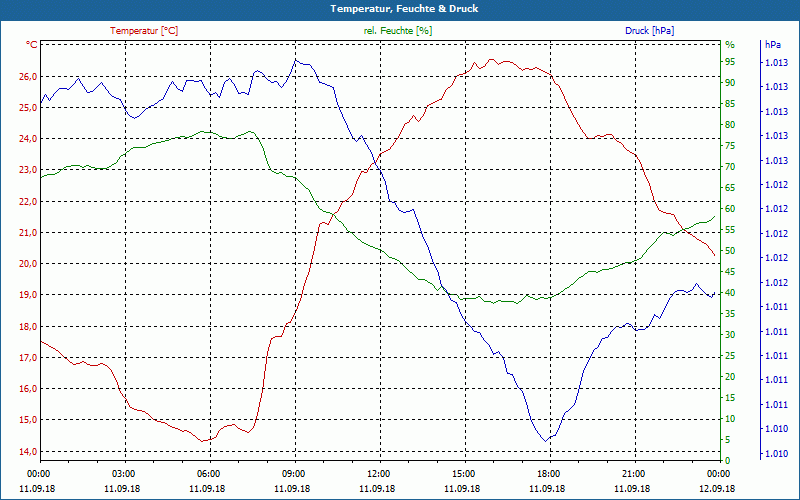Click the '30' humidity axis value

pyautogui.click(x=730, y=335)
